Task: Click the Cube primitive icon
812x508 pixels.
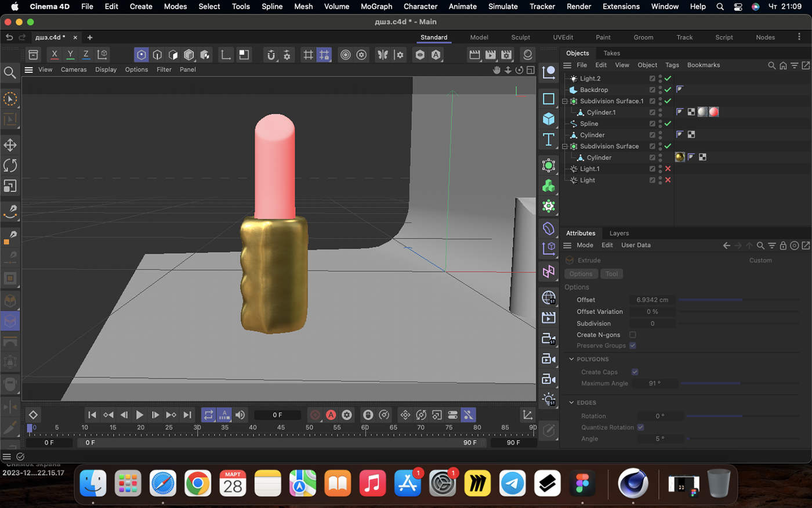Action: coord(548,119)
